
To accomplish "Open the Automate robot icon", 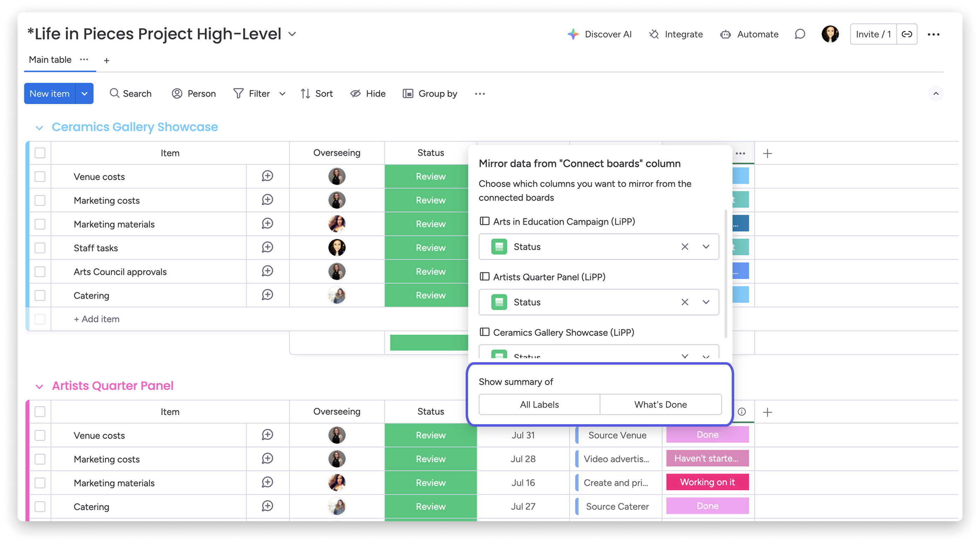I will pyautogui.click(x=725, y=34).
